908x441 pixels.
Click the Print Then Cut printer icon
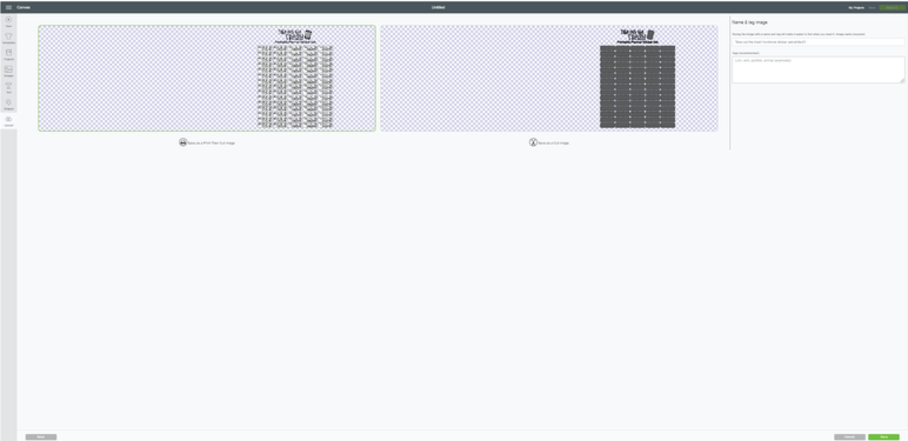click(183, 142)
